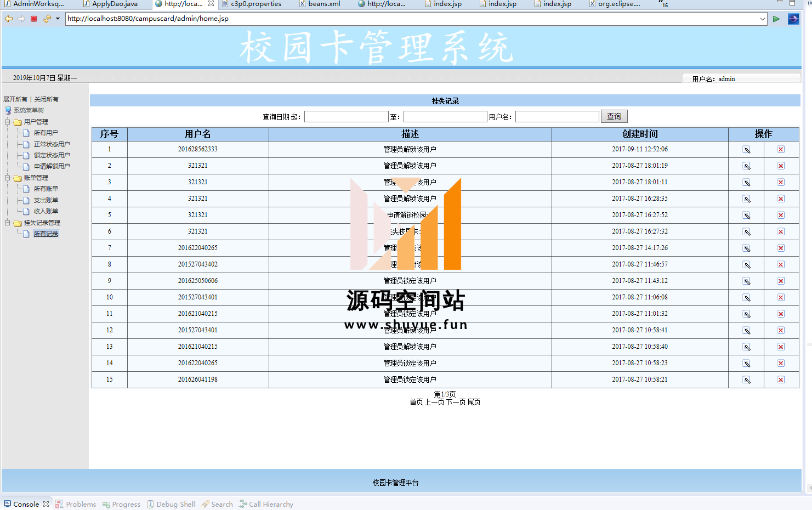Click 展开所有 to expand all menus

(15, 99)
